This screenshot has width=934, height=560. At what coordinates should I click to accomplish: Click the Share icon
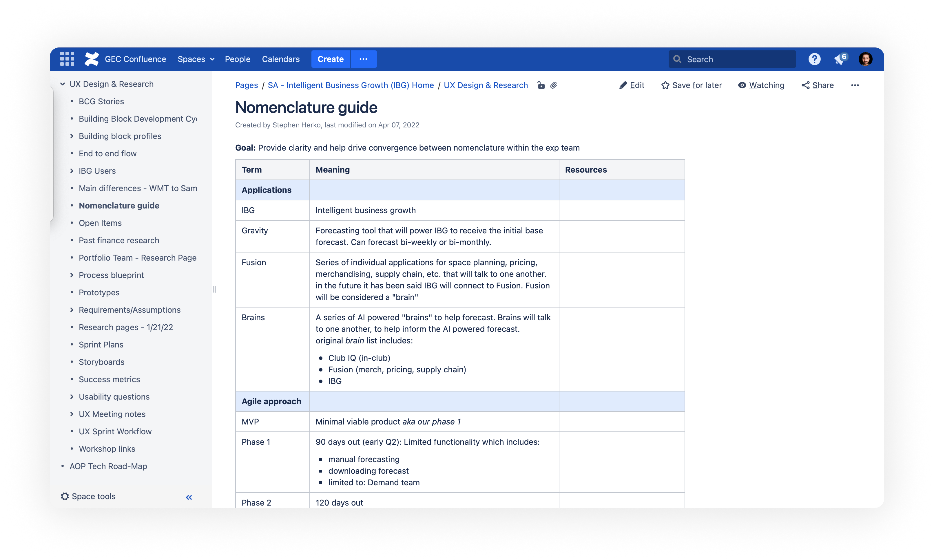(x=805, y=85)
